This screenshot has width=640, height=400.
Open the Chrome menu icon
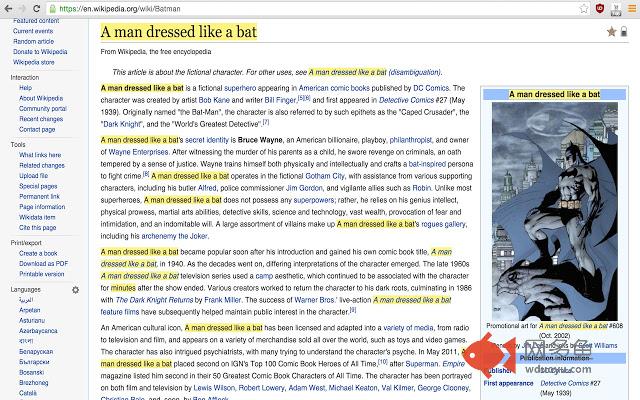[x=631, y=8]
